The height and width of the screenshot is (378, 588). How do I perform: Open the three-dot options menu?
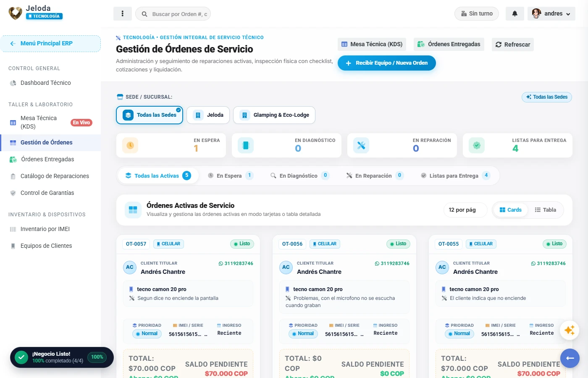[x=123, y=14]
